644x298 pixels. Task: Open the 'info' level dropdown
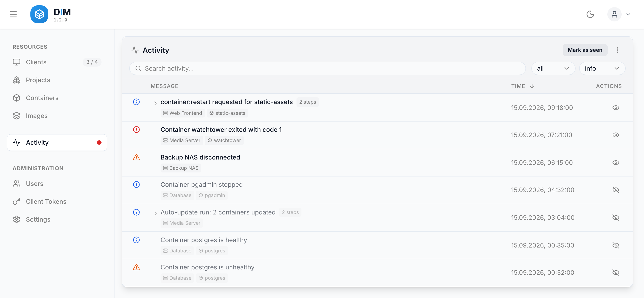(x=602, y=68)
